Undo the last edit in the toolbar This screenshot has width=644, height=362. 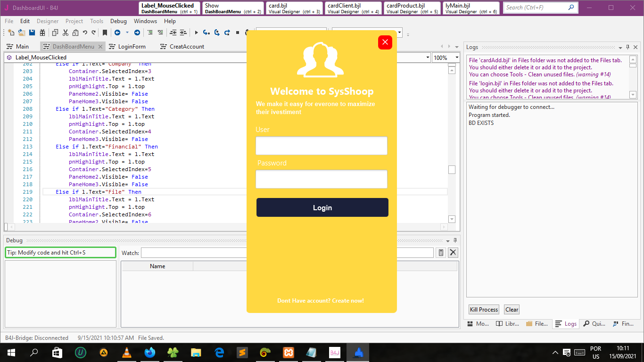pos(85,33)
